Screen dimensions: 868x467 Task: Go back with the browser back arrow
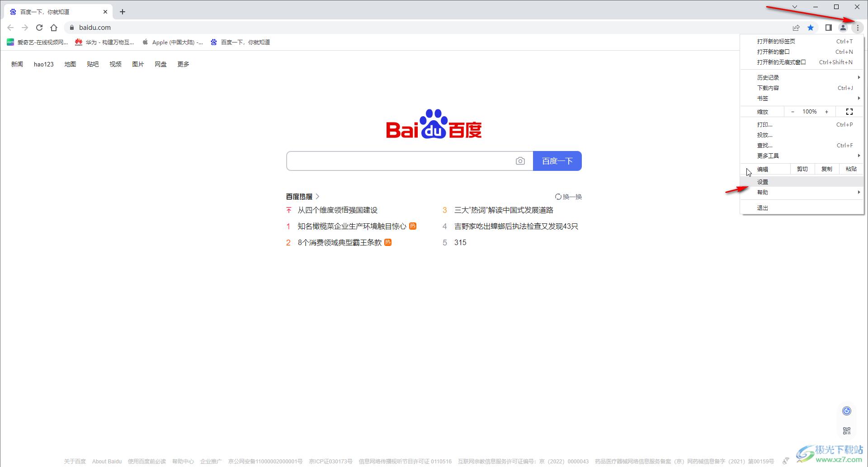tap(10, 28)
